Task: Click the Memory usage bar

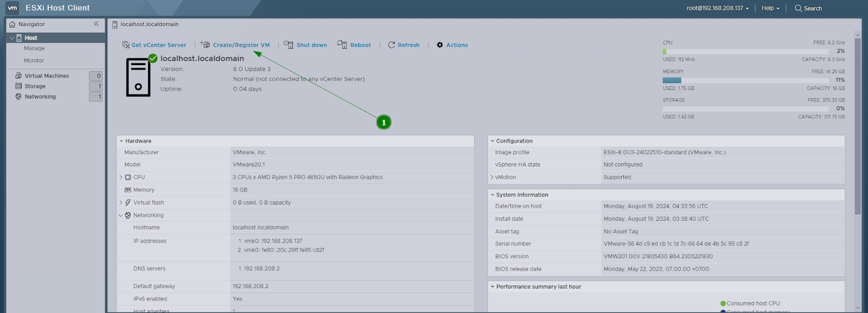Action: click(745, 80)
